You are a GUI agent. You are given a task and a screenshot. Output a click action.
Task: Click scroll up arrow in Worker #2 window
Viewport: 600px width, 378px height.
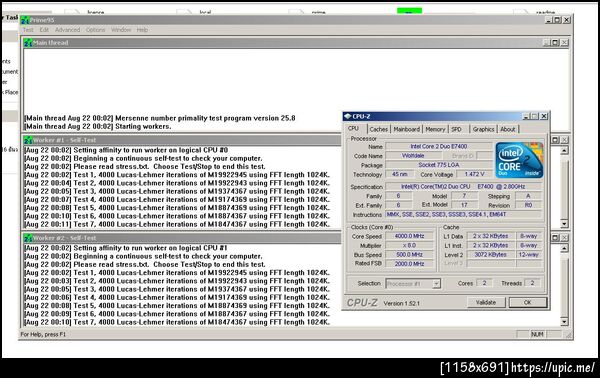pos(564,248)
